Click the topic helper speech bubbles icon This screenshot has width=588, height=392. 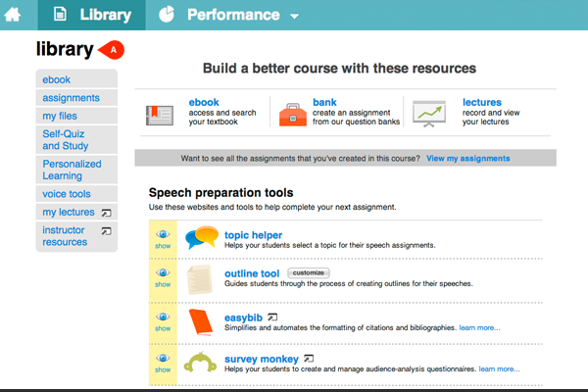point(203,238)
